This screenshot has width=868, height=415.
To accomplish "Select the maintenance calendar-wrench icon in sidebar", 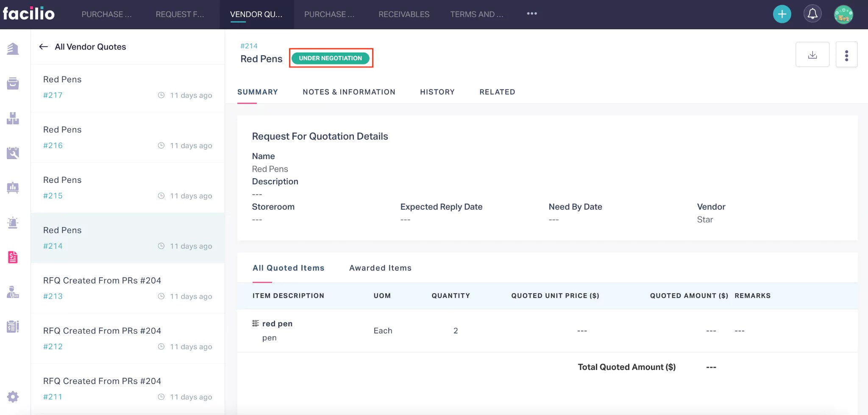I will (x=13, y=153).
